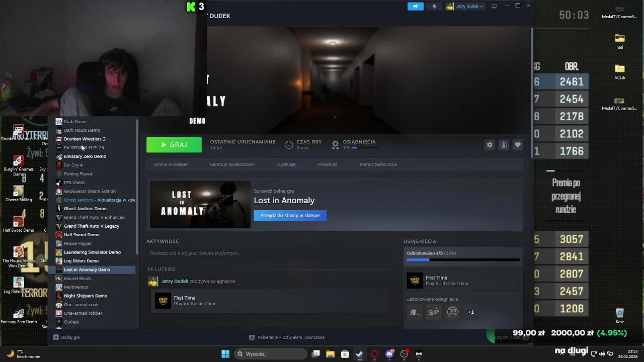The height and width of the screenshot is (362, 644).
Task: Click Przejdź do strony w sklepie button
Action: click(290, 215)
